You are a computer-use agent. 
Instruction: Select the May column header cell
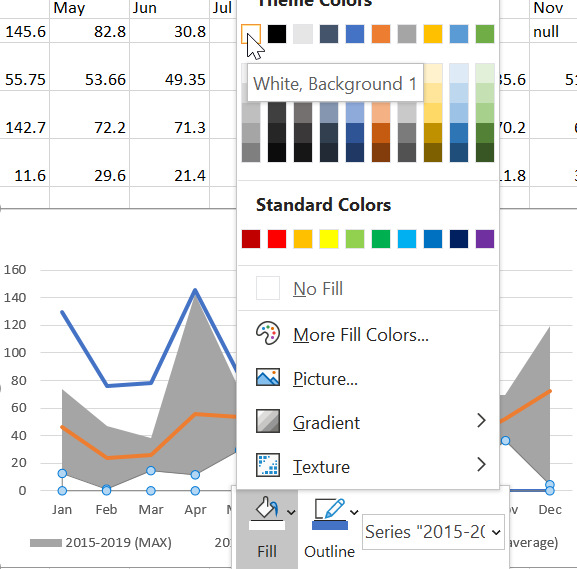pyautogui.click(x=89, y=8)
